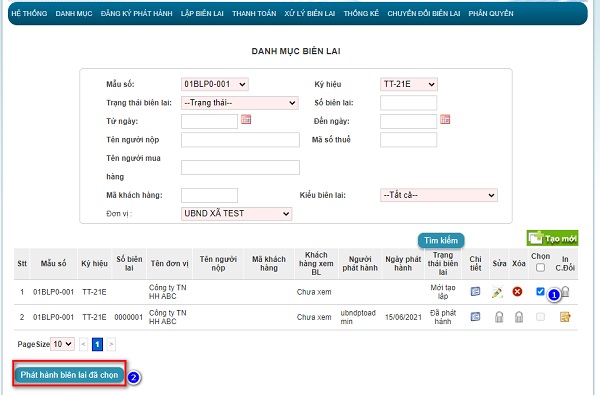Open the Đơn vị dropdown UBND XÃ TEST
This screenshot has width=600, height=395.
pos(236,214)
